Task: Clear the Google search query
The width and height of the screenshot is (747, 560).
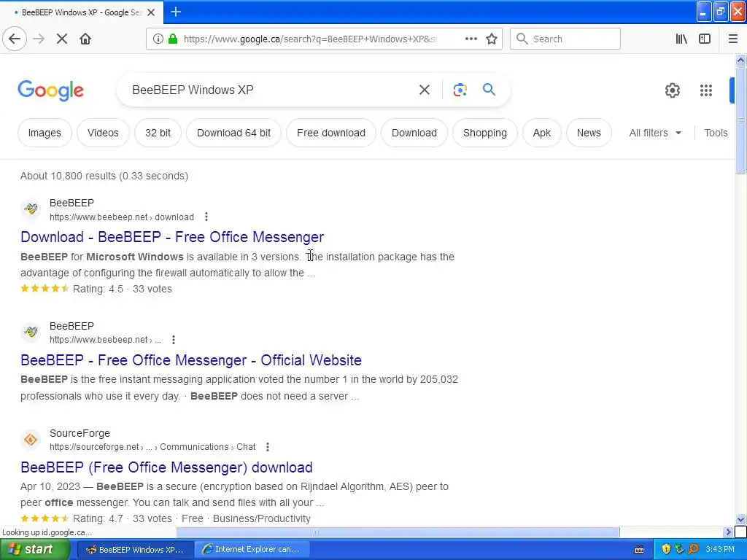Action: [425, 90]
